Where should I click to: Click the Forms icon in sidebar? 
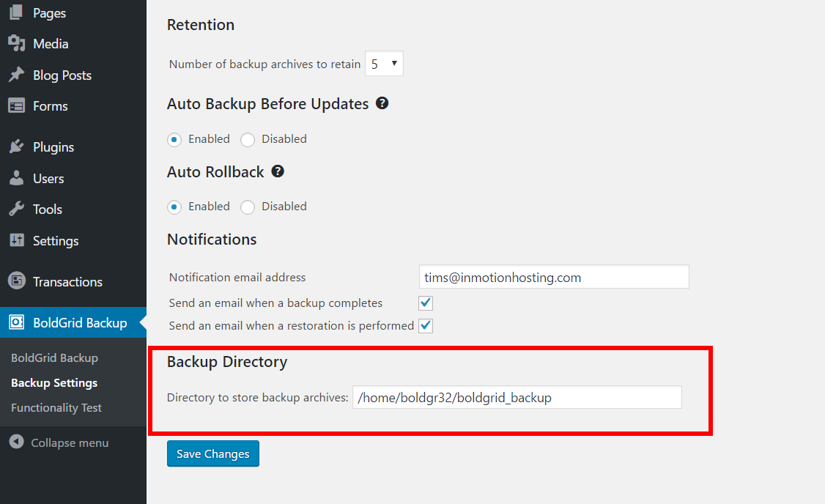coord(16,105)
